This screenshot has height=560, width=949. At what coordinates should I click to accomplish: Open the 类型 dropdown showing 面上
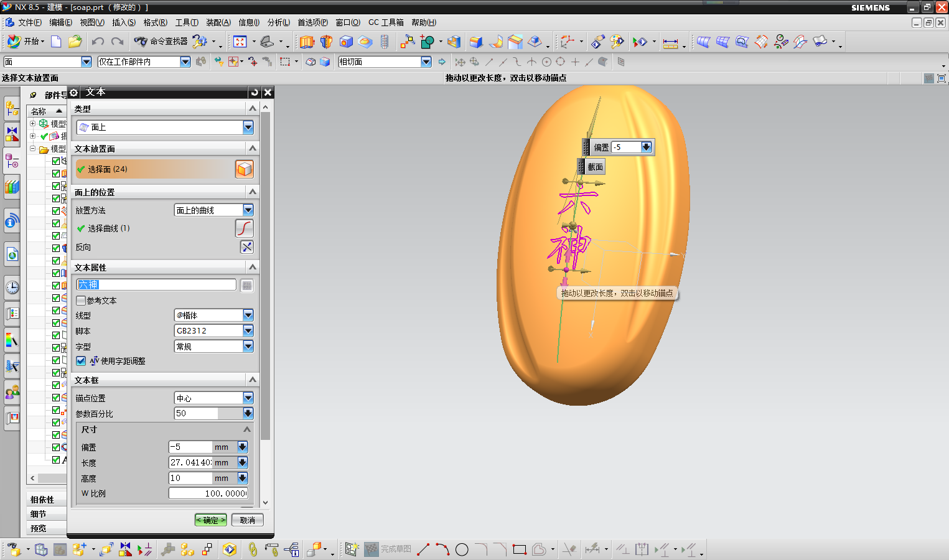(165, 127)
